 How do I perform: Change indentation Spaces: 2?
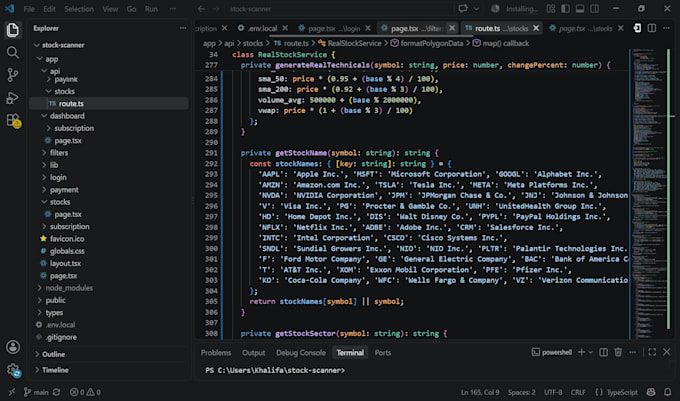click(521, 392)
